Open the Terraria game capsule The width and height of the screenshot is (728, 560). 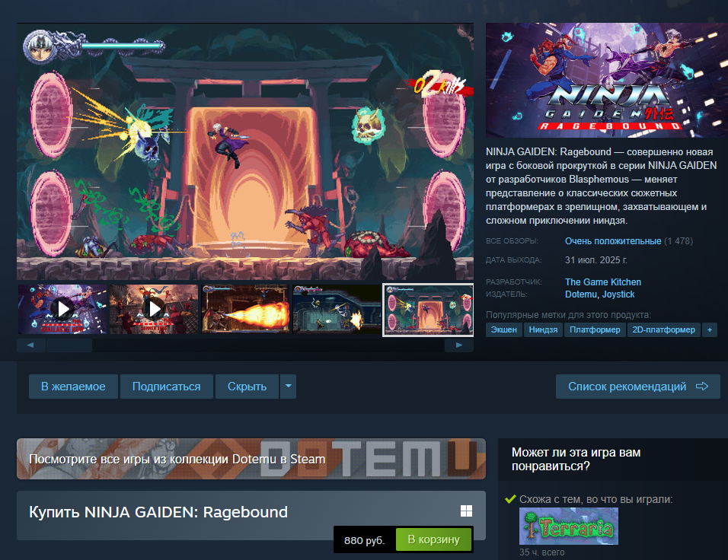pyautogui.click(x=569, y=526)
